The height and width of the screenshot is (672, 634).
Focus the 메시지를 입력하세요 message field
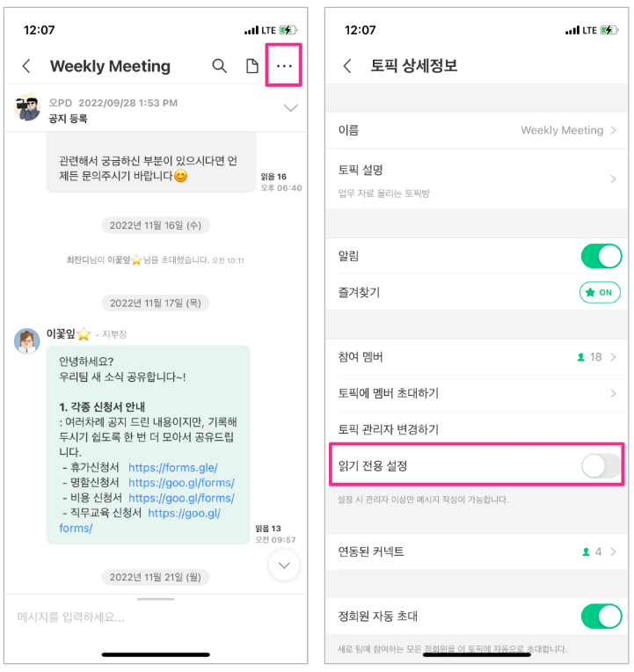point(156,617)
